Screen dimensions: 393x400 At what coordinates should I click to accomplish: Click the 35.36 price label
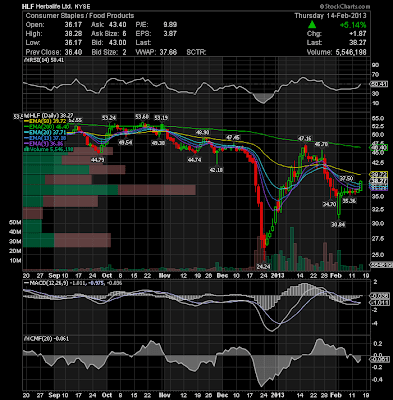click(x=349, y=201)
